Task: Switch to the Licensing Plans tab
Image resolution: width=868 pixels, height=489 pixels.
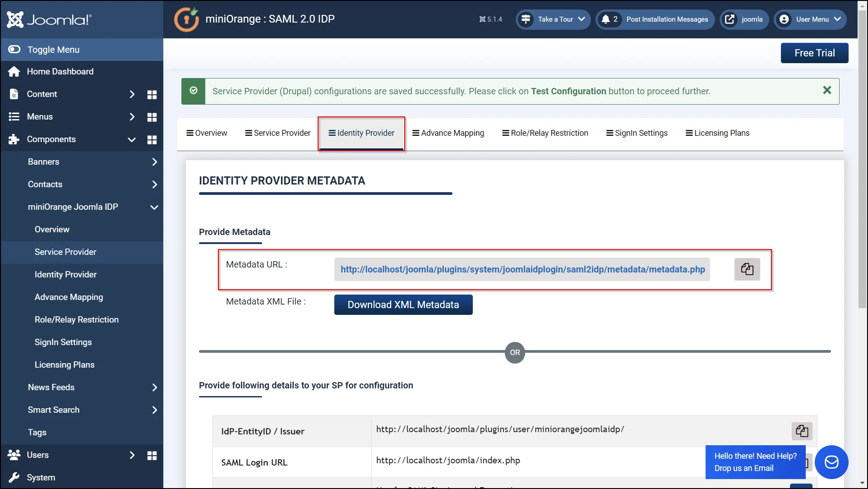Action: click(717, 133)
